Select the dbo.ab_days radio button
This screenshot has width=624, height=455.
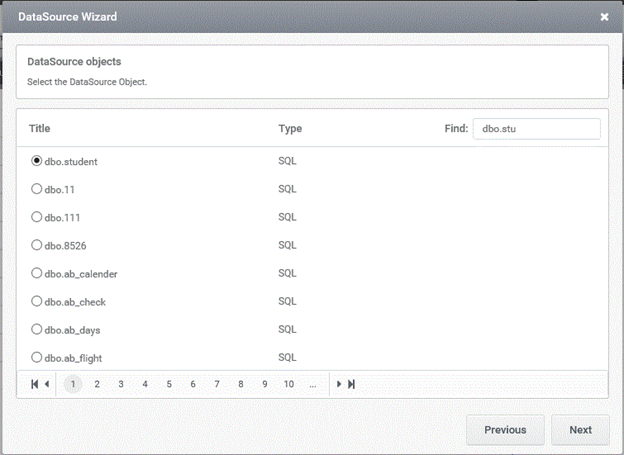tap(37, 329)
